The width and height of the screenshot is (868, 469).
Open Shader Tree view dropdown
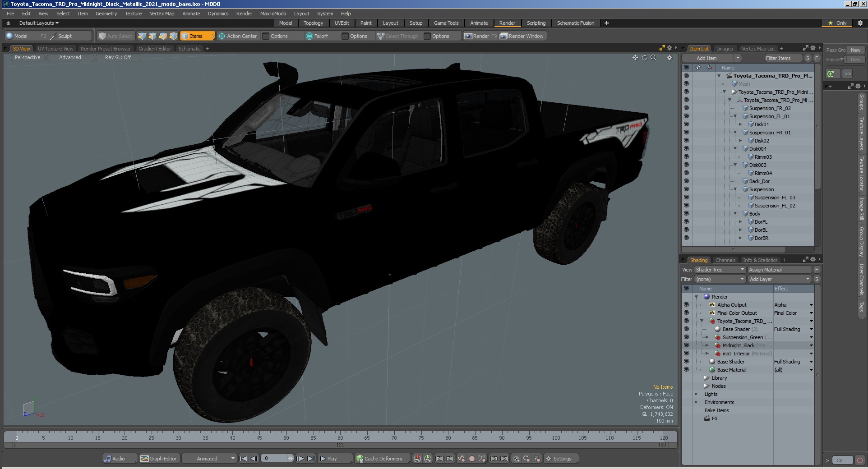click(x=720, y=270)
